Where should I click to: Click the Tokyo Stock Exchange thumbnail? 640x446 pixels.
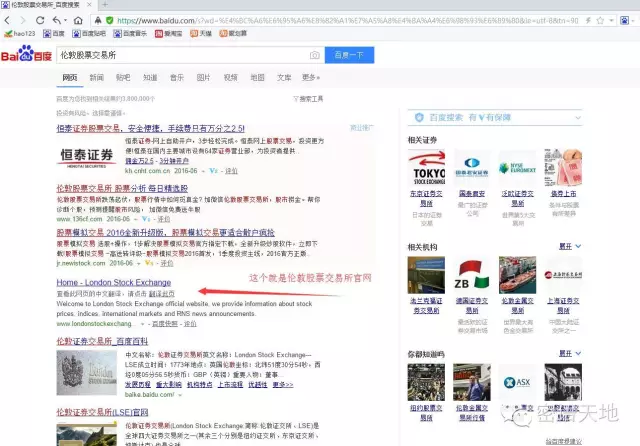tap(426, 167)
